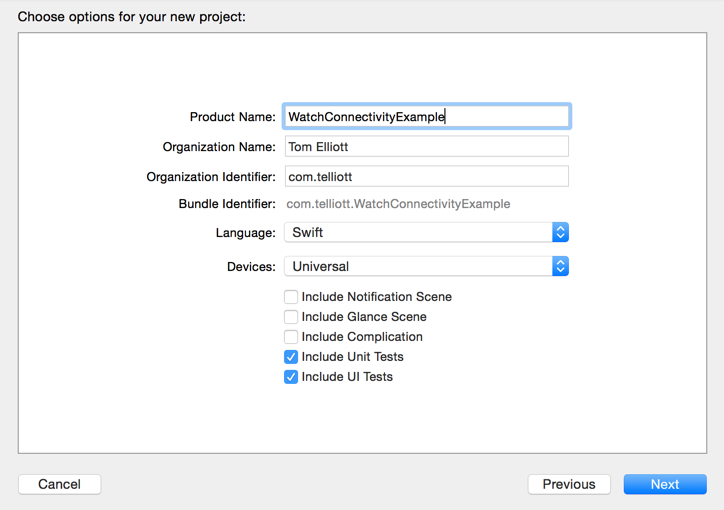Click the blue arrows on Devices popup

[560, 267]
